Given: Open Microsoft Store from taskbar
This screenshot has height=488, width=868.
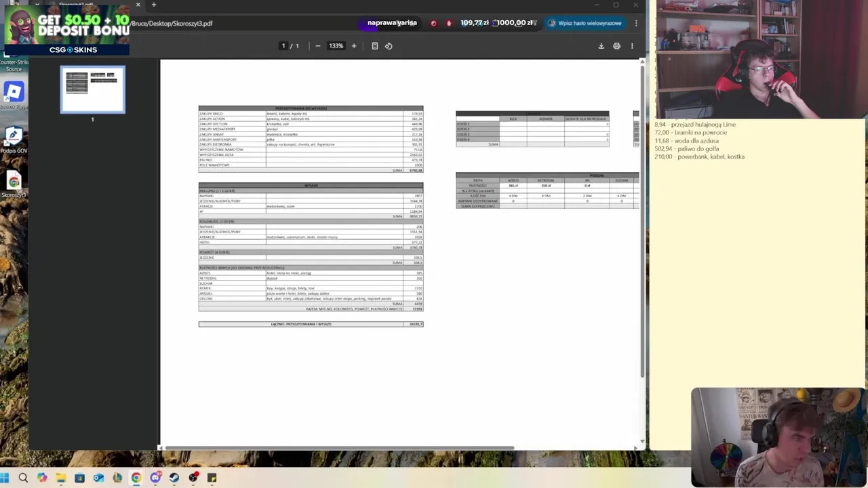Looking at the screenshot, I should tap(79, 478).
